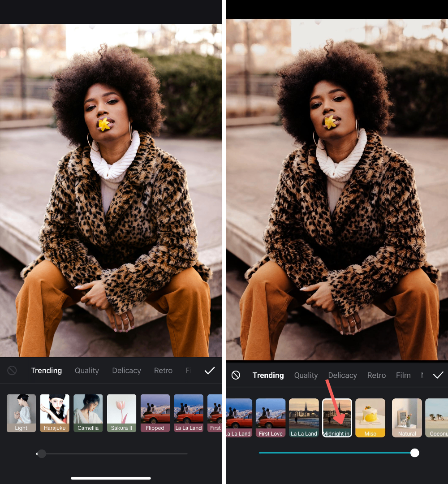Select Trending tab in left screen

[46, 371]
